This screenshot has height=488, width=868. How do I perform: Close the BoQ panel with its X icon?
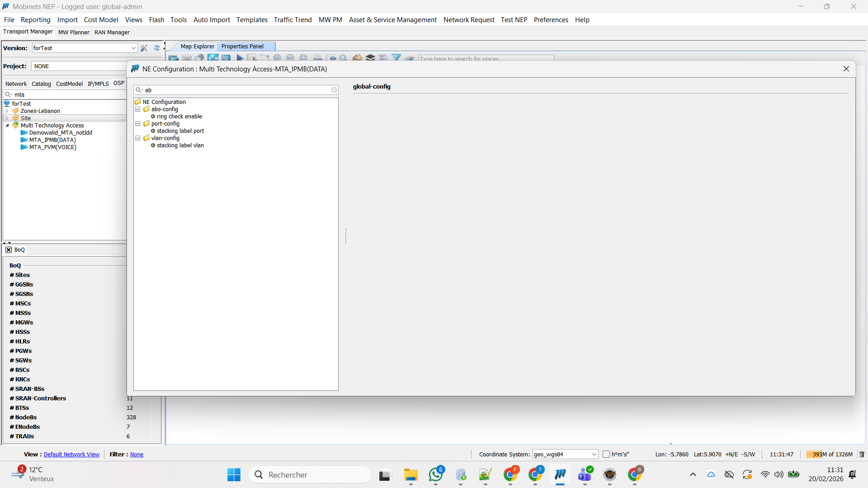tap(9, 250)
